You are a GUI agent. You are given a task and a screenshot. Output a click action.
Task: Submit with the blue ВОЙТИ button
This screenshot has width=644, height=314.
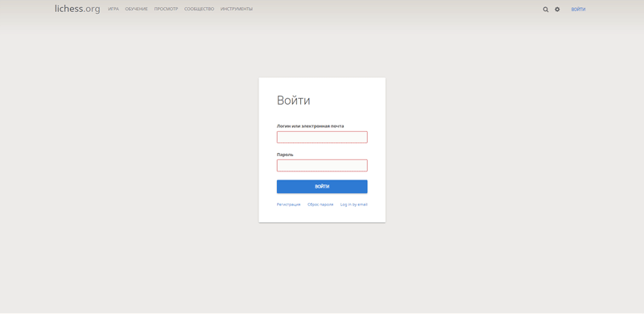pos(322,187)
